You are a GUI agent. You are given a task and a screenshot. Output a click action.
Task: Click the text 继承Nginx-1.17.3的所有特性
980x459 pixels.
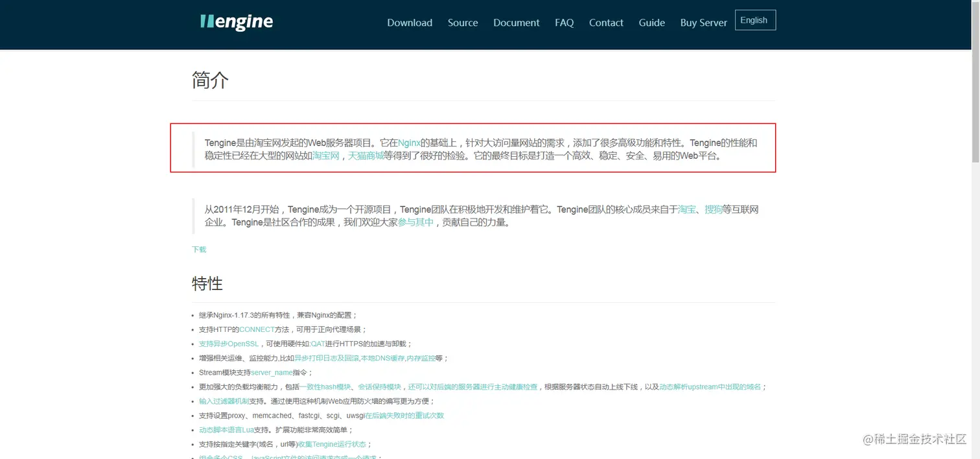point(246,315)
